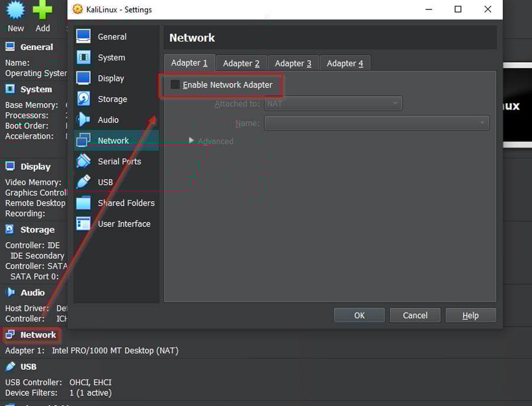Enable the Network Adapter checkbox
This screenshot has height=406, width=532.
(x=175, y=85)
